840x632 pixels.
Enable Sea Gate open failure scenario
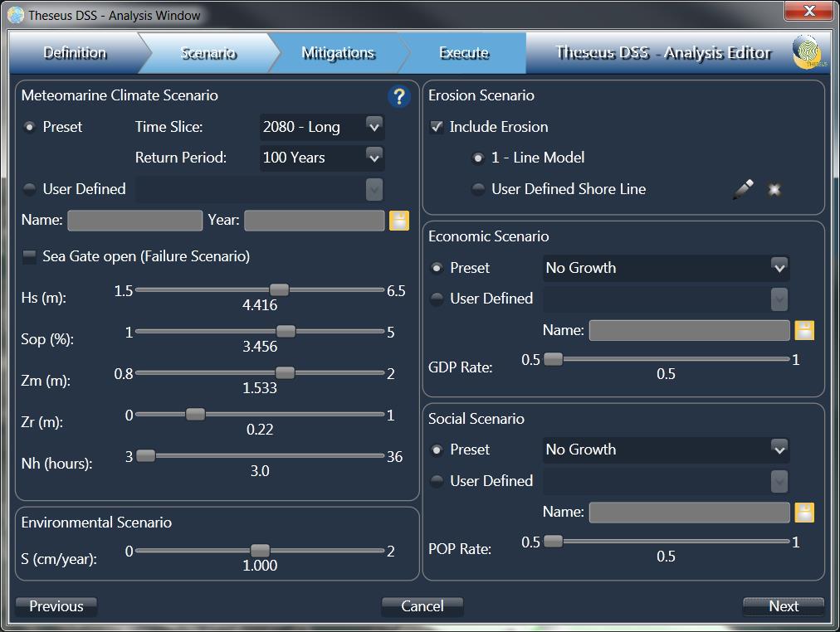30,257
